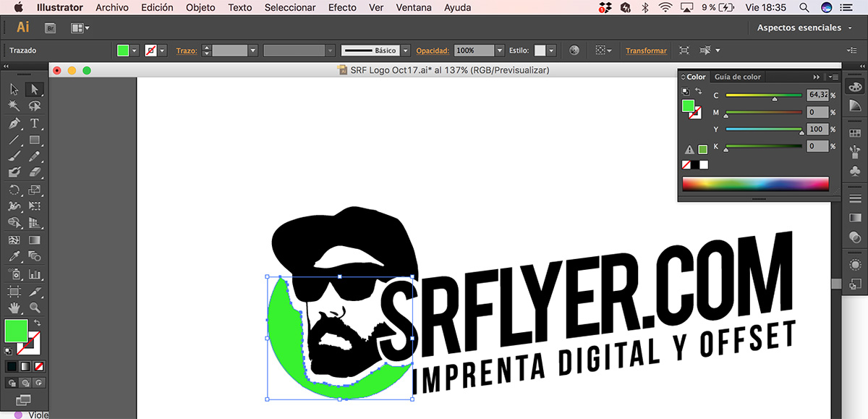Open the Color panel options menu
Screen dimensions: 868x419
(x=834, y=77)
